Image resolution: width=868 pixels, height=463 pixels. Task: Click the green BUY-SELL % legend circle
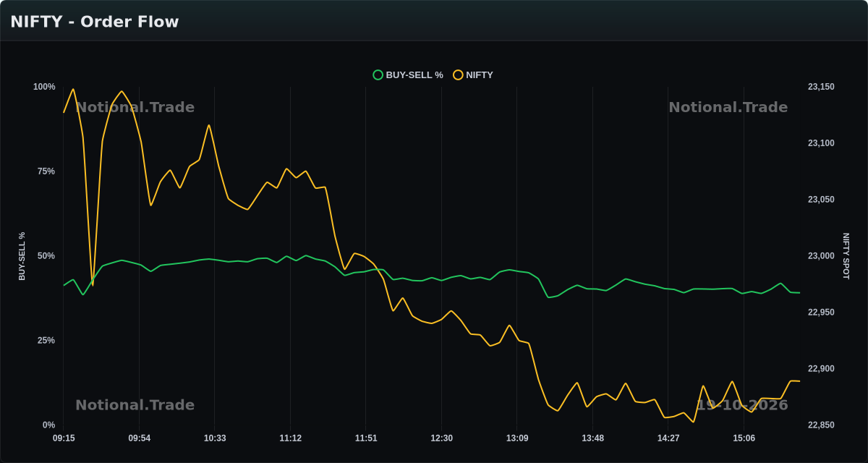pos(378,75)
